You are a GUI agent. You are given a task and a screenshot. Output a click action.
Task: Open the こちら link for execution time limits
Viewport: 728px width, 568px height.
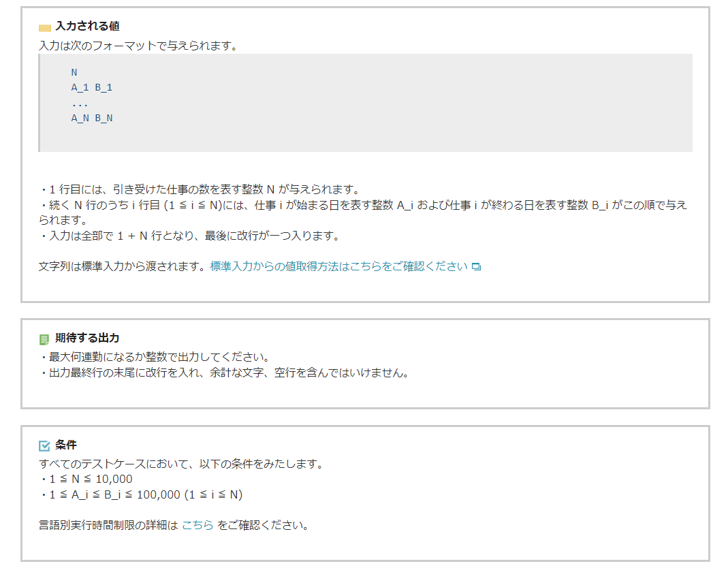(197, 526)
